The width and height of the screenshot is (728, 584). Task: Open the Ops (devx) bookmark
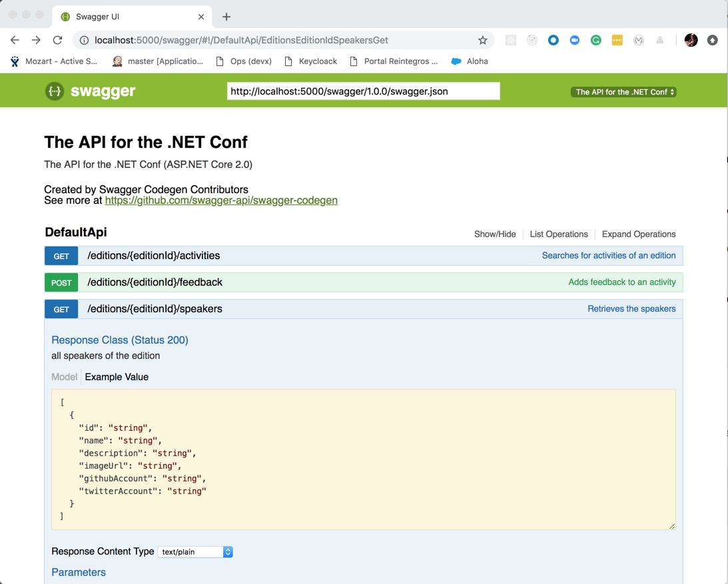pos(244,61)
